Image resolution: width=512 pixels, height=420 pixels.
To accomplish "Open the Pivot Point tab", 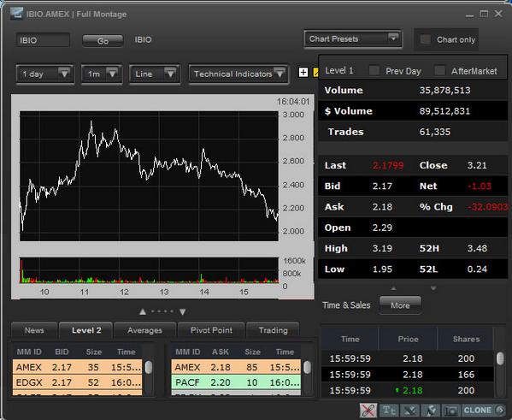I will pos(211,330).
